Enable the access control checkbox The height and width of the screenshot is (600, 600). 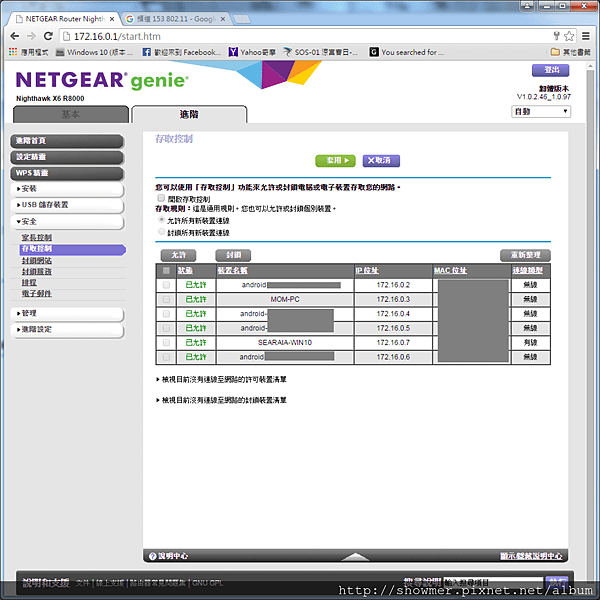click(x=161, y=198)
